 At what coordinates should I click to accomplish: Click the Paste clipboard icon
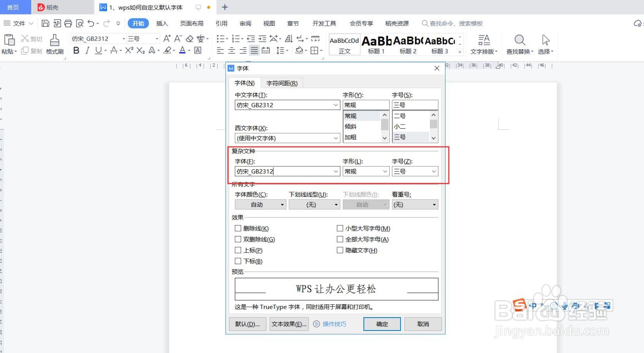click(9, 40)
